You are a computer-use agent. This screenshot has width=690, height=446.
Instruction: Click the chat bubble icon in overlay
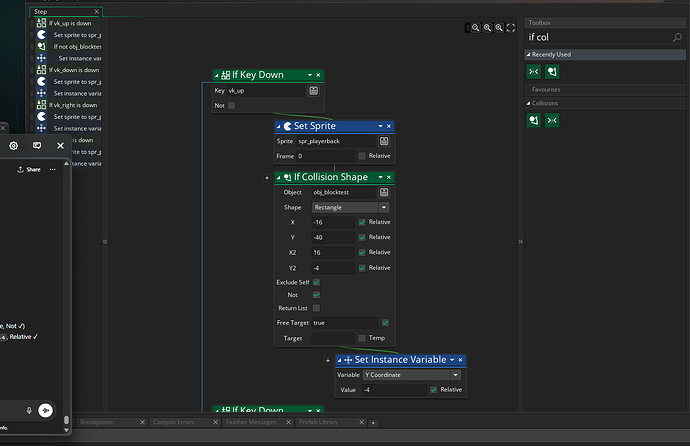tap(37, 146)
